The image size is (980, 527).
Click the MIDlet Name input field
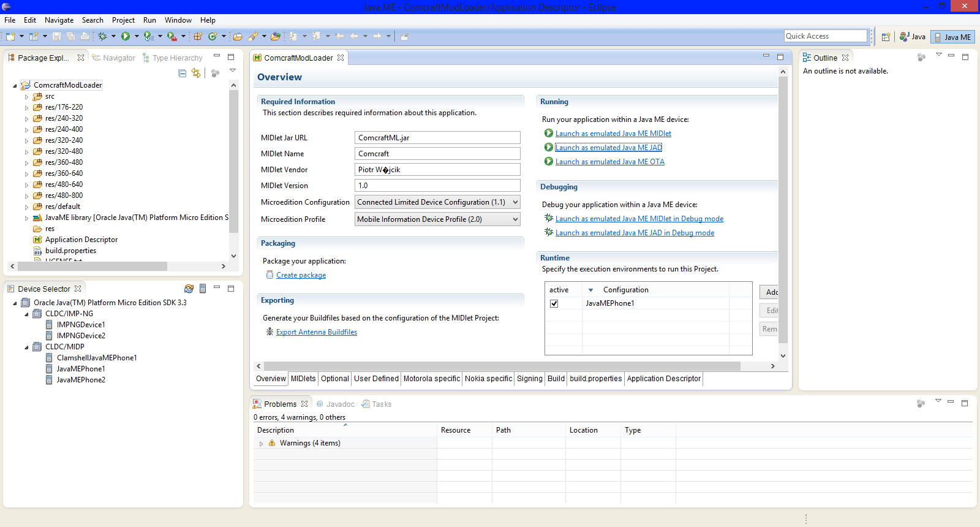[437, 154]
